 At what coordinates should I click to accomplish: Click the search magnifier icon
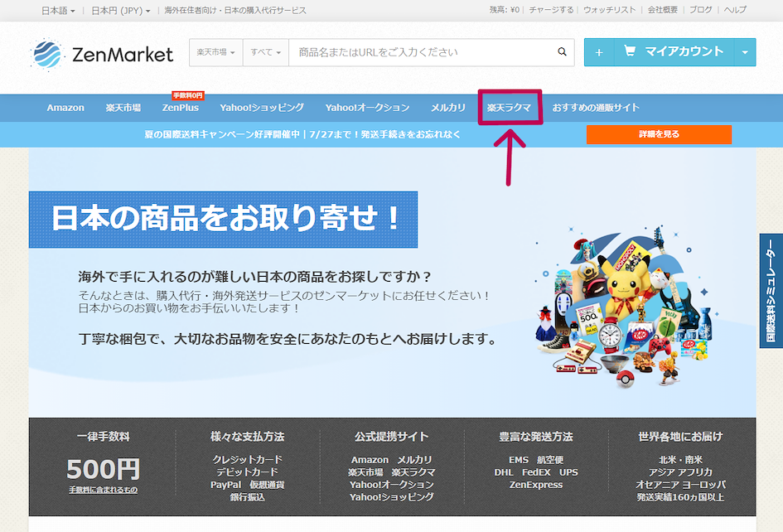pos(562,52)
